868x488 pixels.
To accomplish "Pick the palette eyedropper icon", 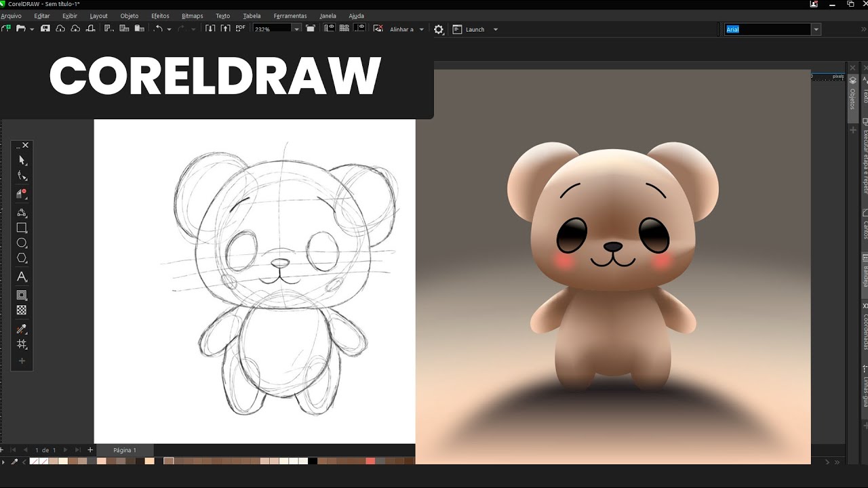I will [14, 462].
